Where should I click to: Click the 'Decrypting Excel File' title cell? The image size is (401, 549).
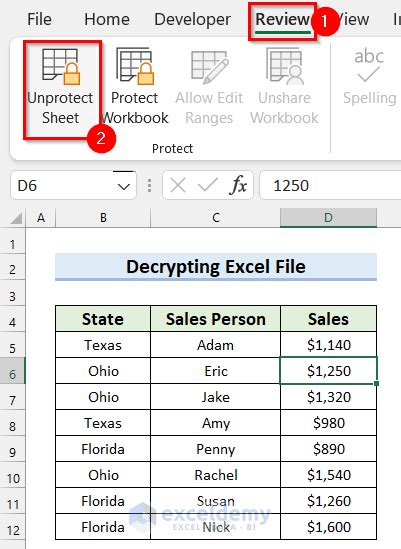pos(216,267)
